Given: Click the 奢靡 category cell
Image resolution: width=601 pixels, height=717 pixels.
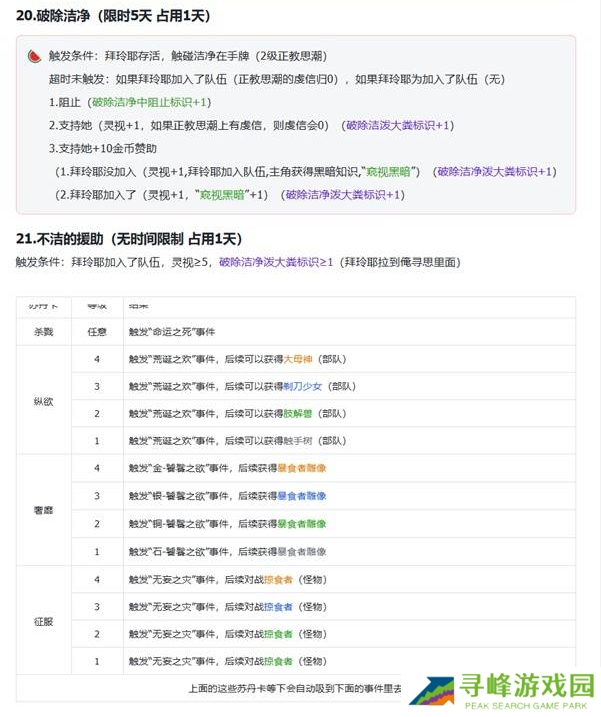Looking at the screenshot, I should pyautogui.click(x=43, y=510).
